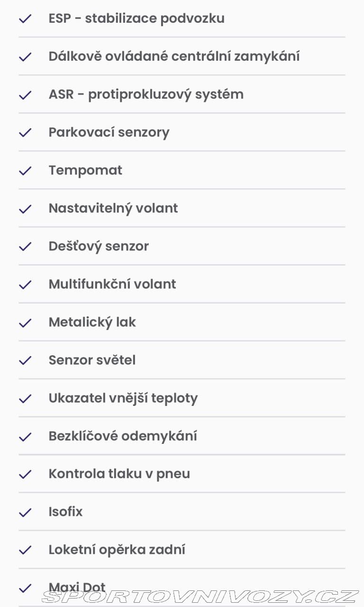Select the Metalický lak label
The height and width of the screenshot is (607, 364).
tap(92, 322)
